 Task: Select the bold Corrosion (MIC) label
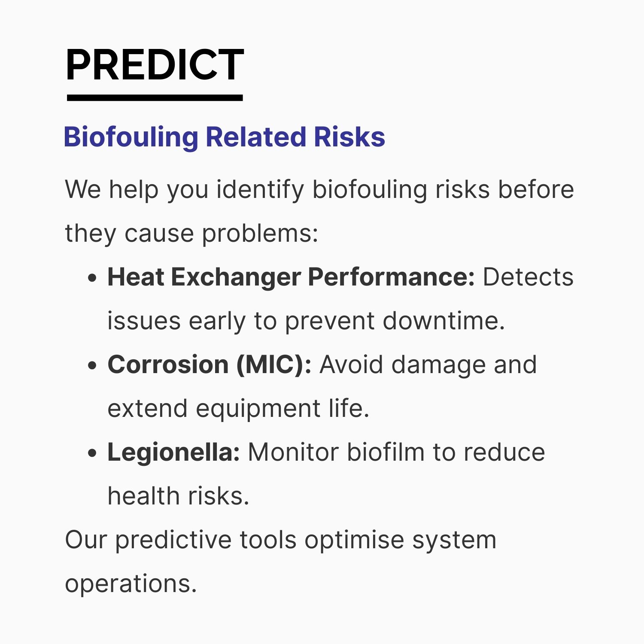tap(209, 365)
